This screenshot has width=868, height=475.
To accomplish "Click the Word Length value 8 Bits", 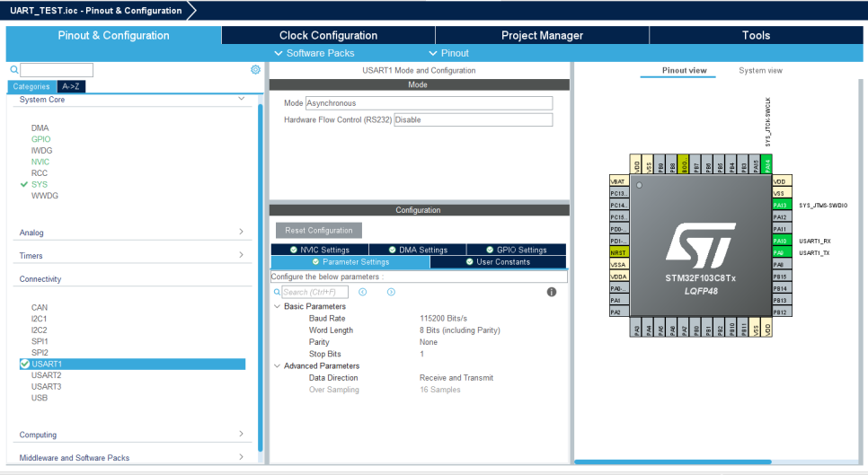I will 460,330.
